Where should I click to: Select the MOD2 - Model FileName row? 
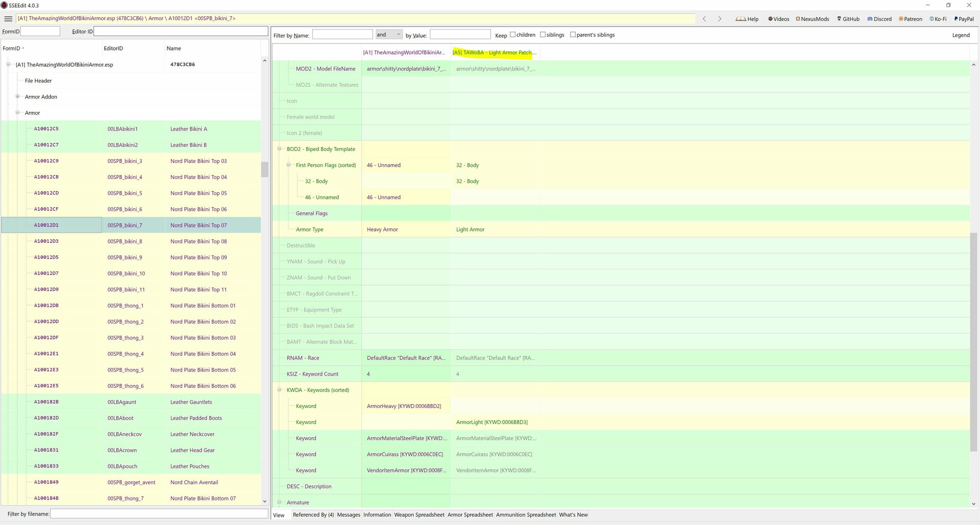[621, 69]
